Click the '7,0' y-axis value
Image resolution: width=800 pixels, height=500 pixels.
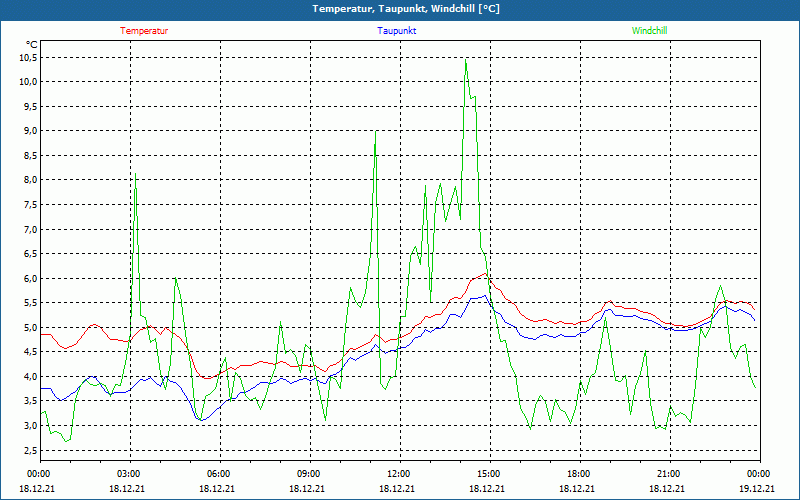[30, 229]
